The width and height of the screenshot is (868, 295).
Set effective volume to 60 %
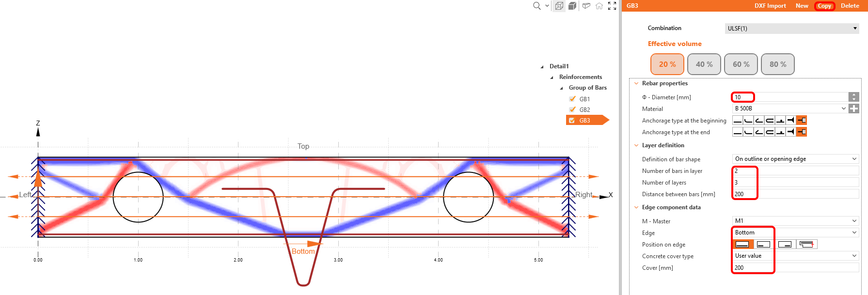pos(741,64)
